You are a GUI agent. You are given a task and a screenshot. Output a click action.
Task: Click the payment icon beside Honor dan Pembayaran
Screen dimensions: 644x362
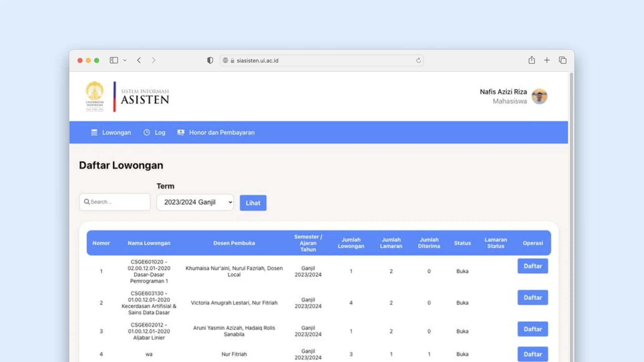point(181,132)
